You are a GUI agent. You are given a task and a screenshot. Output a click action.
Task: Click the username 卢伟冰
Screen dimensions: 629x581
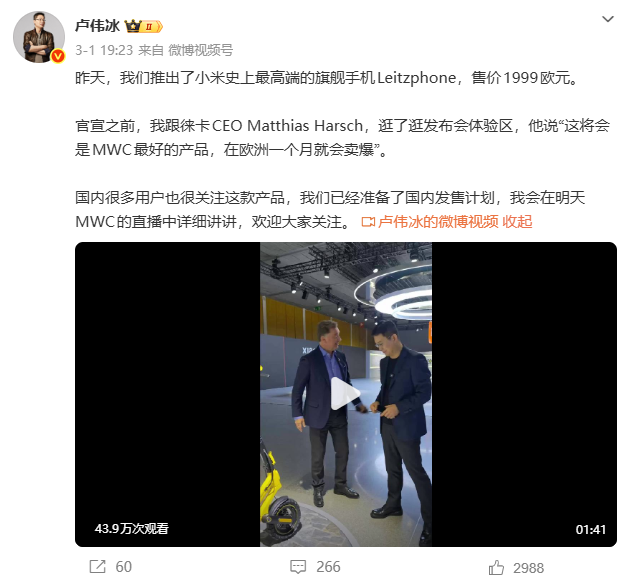click(x=97, y=26)
